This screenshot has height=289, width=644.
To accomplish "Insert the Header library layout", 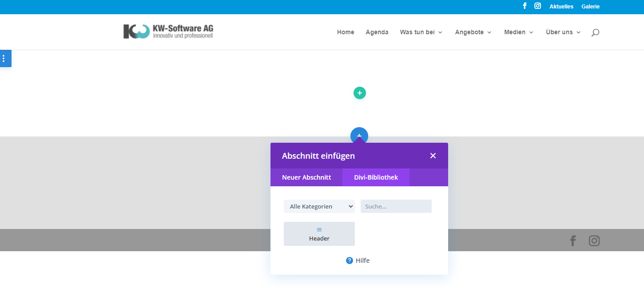I will pyautogui.click(x=319, y=234).
